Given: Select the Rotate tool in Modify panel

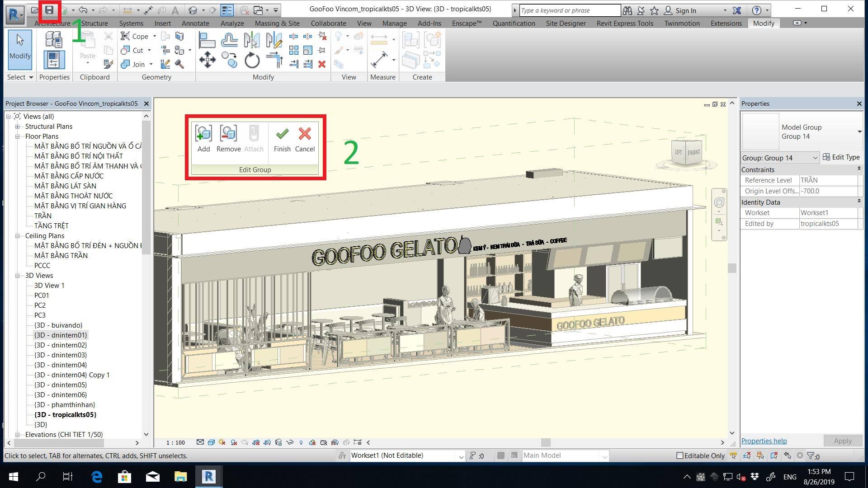Looking at the screenshot, I should click(252, 60).
